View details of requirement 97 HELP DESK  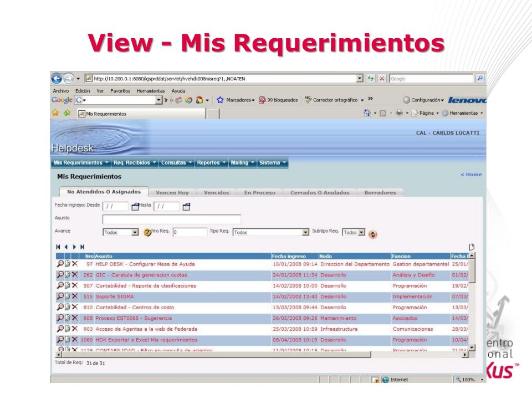tap(60, 264)
